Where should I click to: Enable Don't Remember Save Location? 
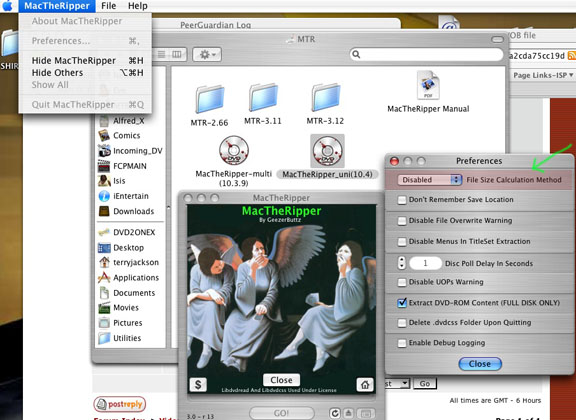402,200
